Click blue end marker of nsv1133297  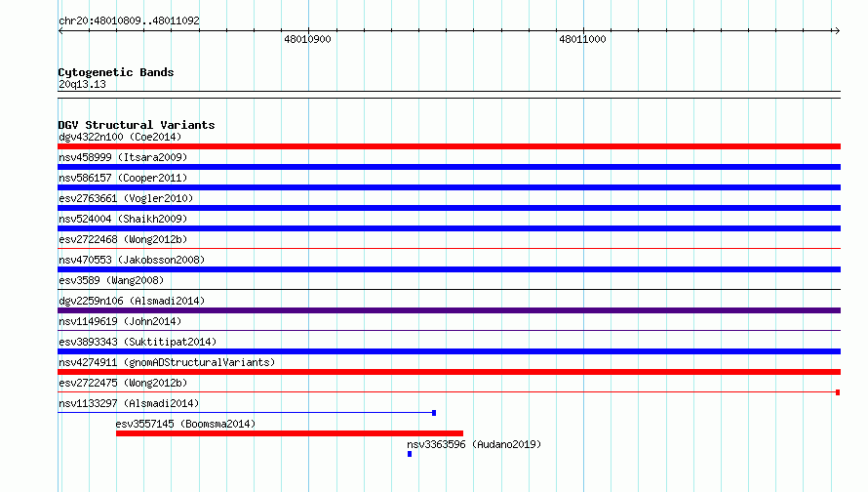[x=434, y=413]
